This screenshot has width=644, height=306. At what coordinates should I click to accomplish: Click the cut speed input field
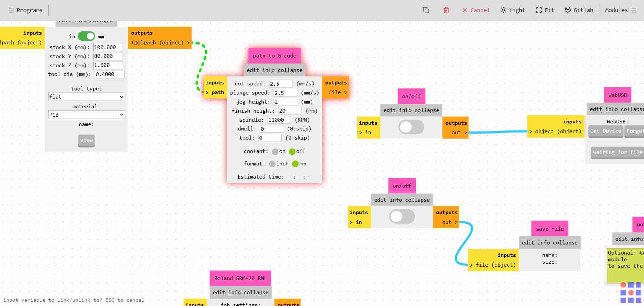coord(281,84)
